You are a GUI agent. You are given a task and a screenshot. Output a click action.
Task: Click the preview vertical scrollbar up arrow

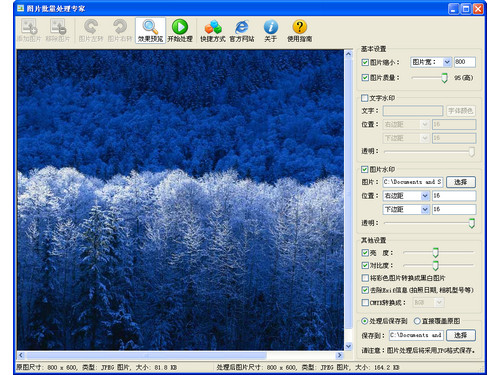point(349,54)
